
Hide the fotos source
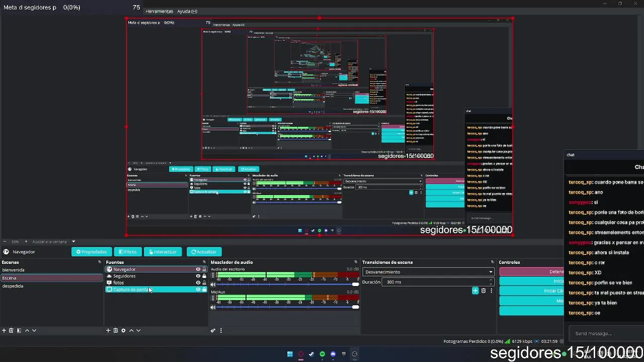tap(198, 283)
